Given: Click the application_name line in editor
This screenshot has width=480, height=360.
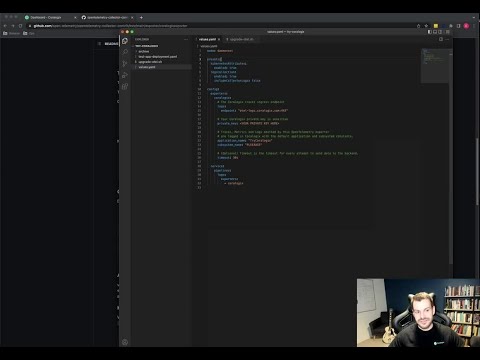Looking at the screenshot, I should (245, 141).
